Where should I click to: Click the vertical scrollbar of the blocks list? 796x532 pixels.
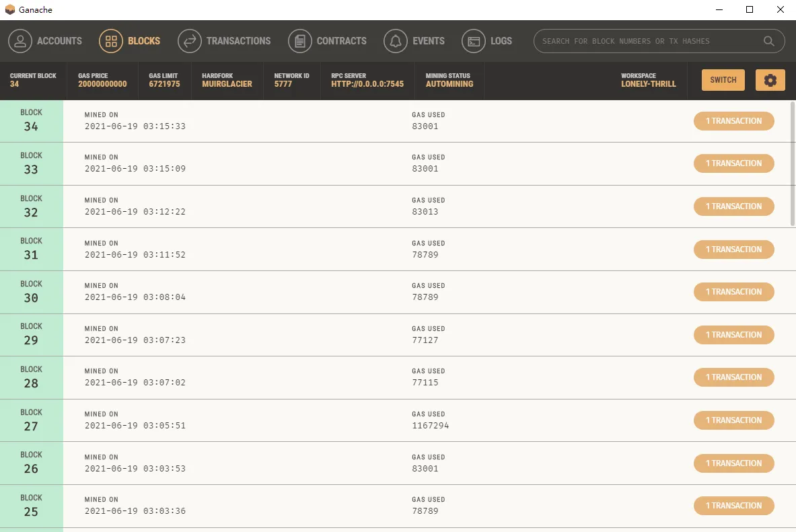point(793,165)
